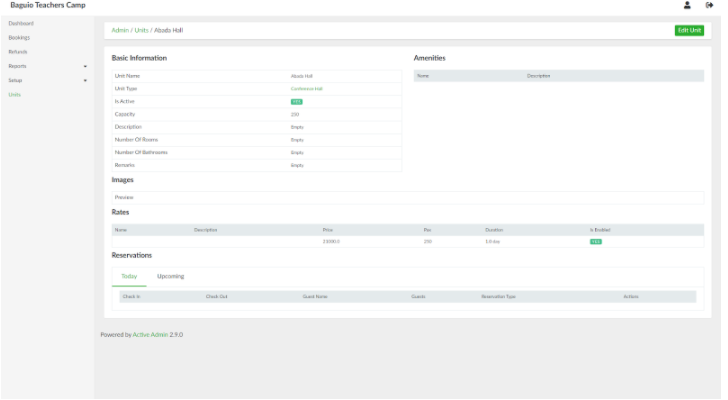Click the logout icon in header

pyautogui.click(x=709, y=6)
